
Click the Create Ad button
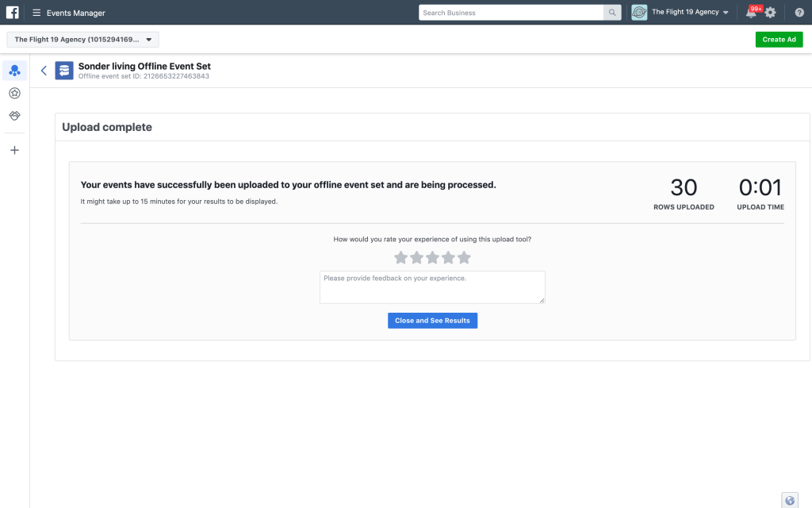pyautogui.click(x=779, y=40)
